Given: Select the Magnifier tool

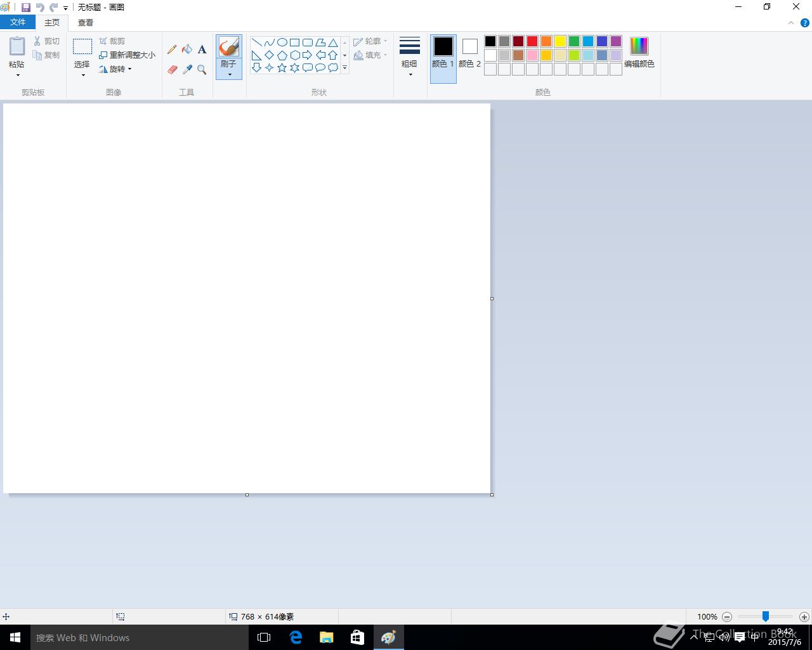Looking at the screenshot, I should coord(202,70).
